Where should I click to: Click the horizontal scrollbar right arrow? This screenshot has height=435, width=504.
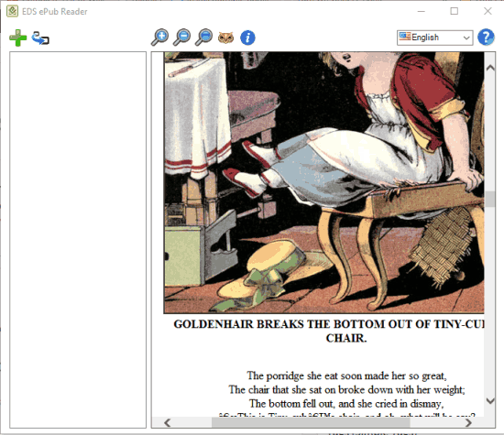(469, 422)
